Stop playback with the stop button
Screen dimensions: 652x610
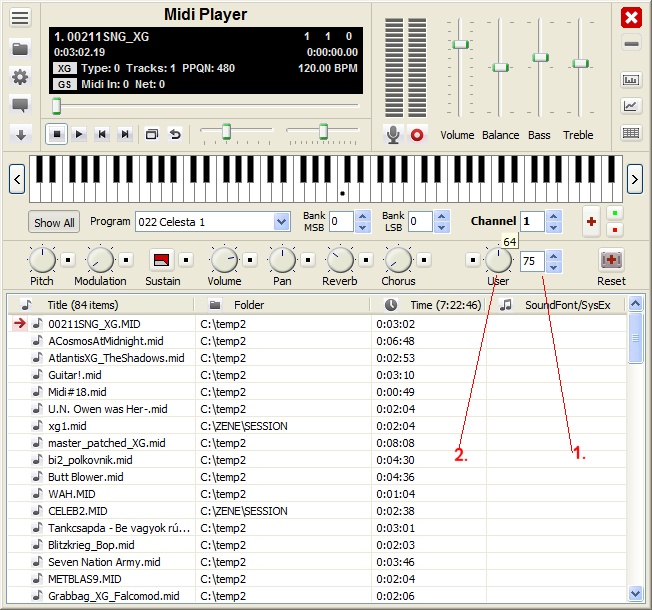[x=57, y=134]
